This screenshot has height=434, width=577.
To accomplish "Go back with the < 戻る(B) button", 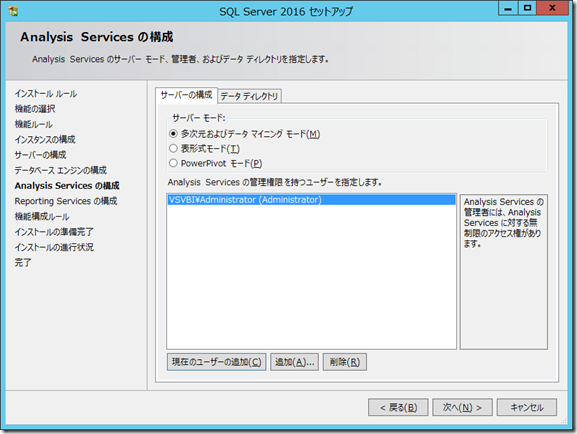I will click(x=398, y=407).
